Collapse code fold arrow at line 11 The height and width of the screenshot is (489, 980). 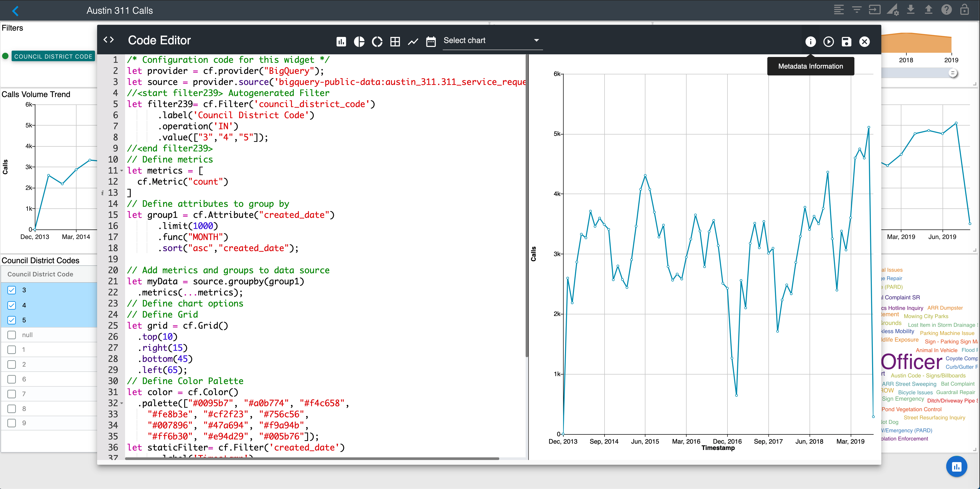pos(122,171)
